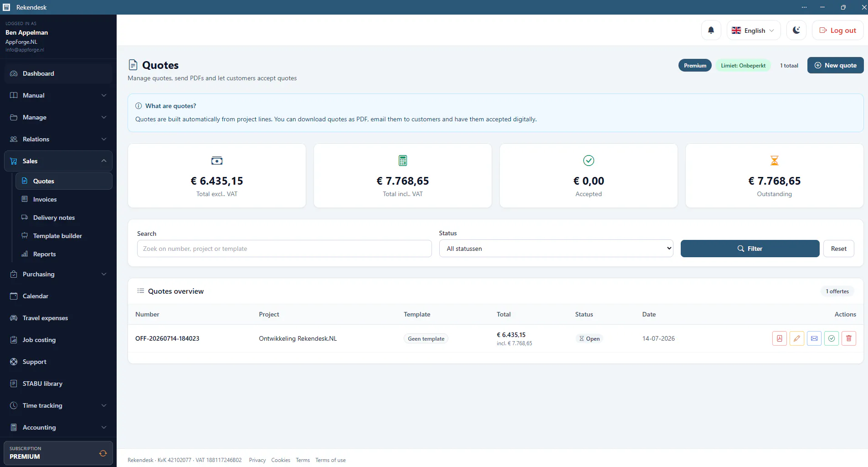Open the title bar three-dots menu
The width and height of the screenshot is (868, 467).
(x=804, y=7)
